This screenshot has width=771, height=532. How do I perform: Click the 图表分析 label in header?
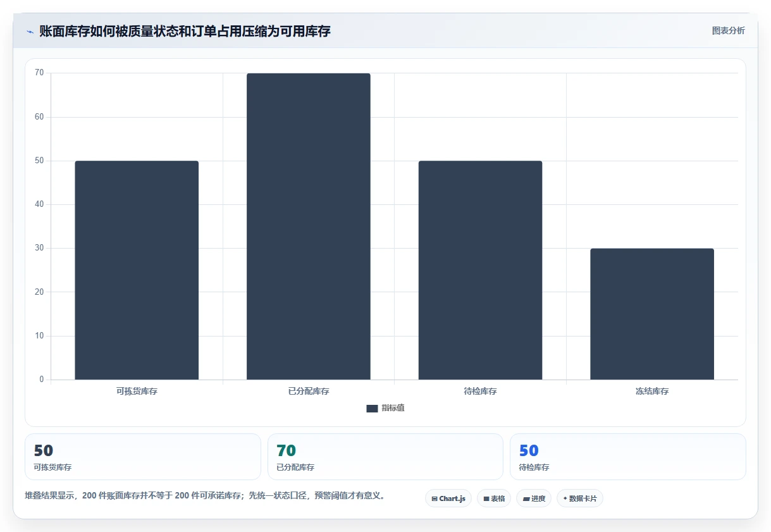point(728,30)
